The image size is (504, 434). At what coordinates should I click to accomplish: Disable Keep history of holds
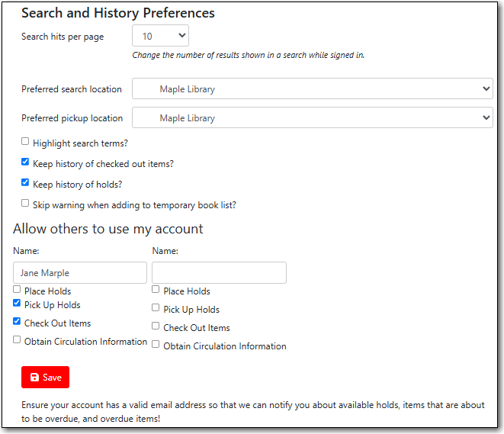click(x=25, y=183)
